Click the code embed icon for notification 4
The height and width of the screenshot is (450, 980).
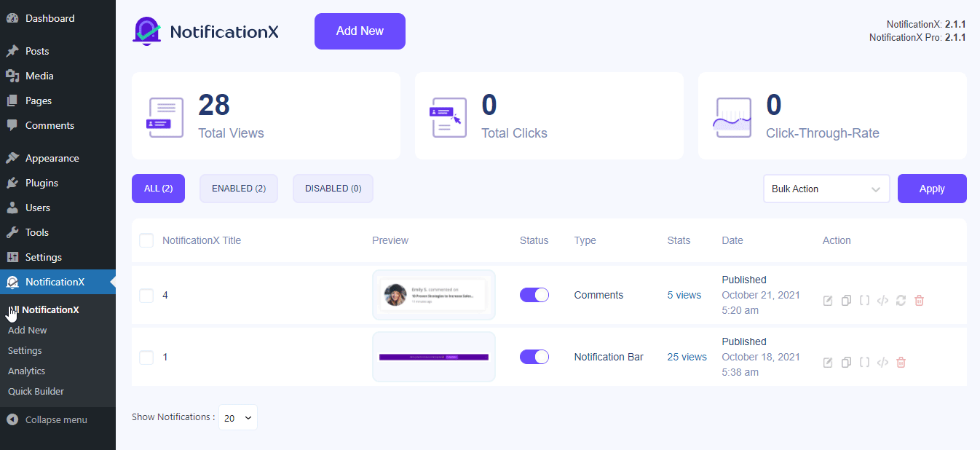click(882, 301)
